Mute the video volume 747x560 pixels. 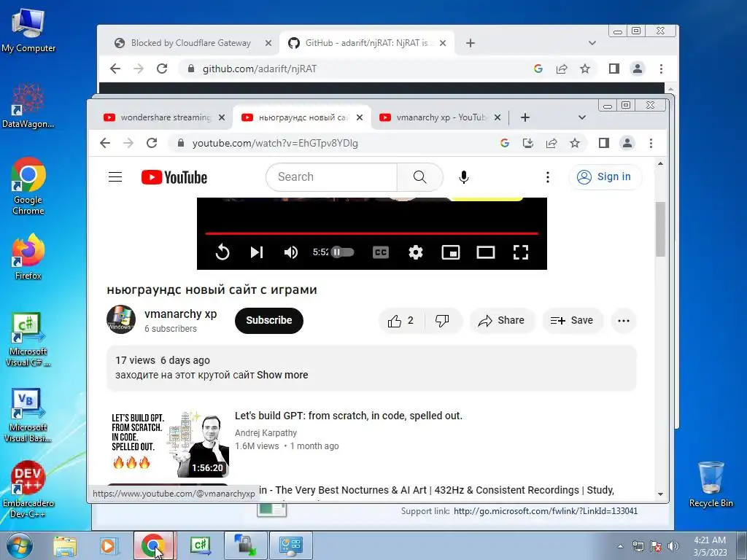[290, 252]
